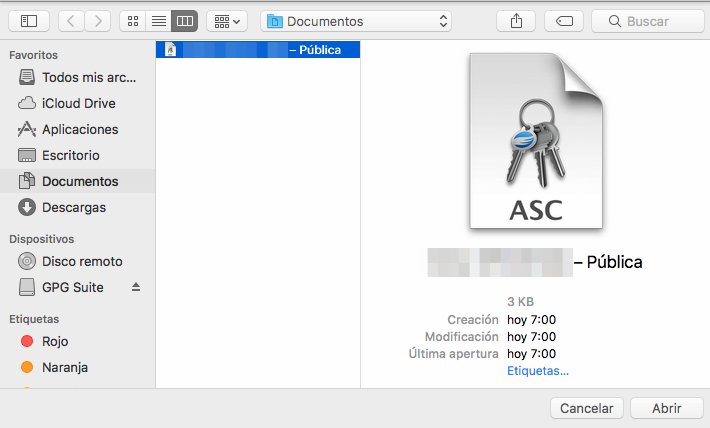Select Escritorio in the sidebar
710x428 pixels.
click(77, 155)
